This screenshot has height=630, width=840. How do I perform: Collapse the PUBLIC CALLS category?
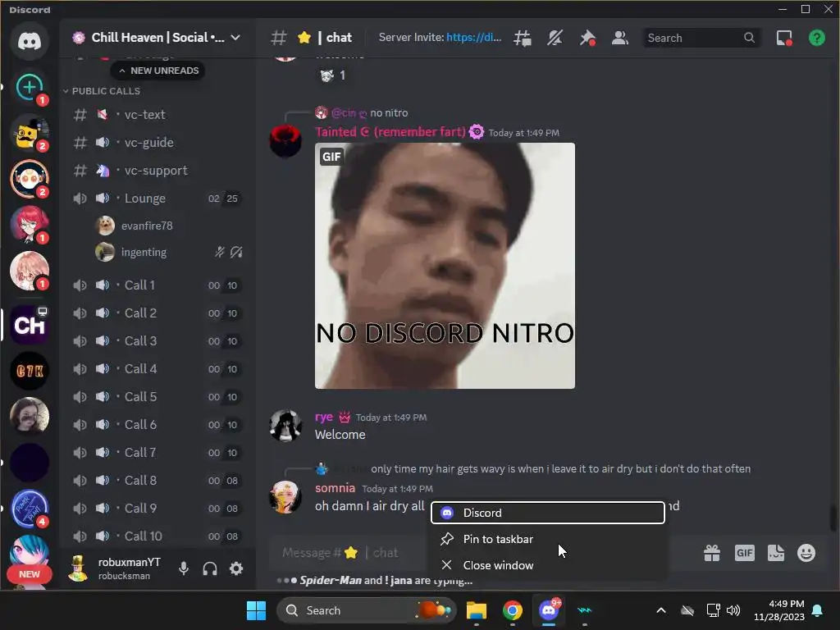point(101,91)
